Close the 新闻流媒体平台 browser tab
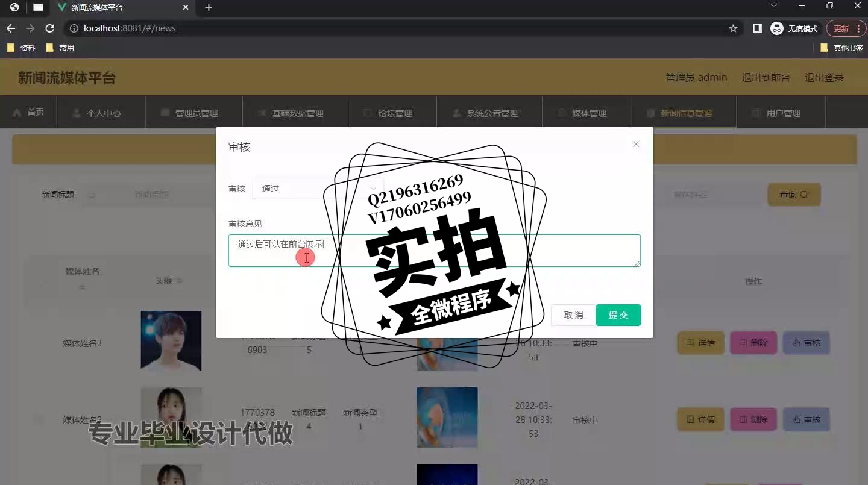 pos(186,7)
